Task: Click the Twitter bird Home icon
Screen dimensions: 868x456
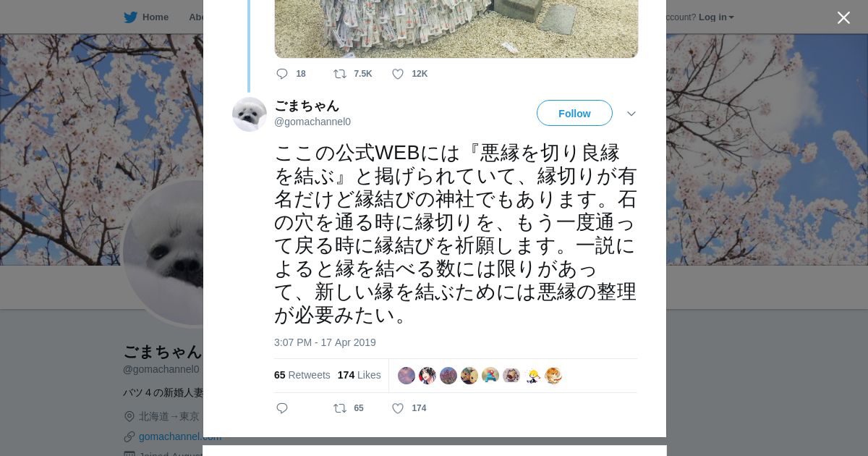Action: (131, 17)
